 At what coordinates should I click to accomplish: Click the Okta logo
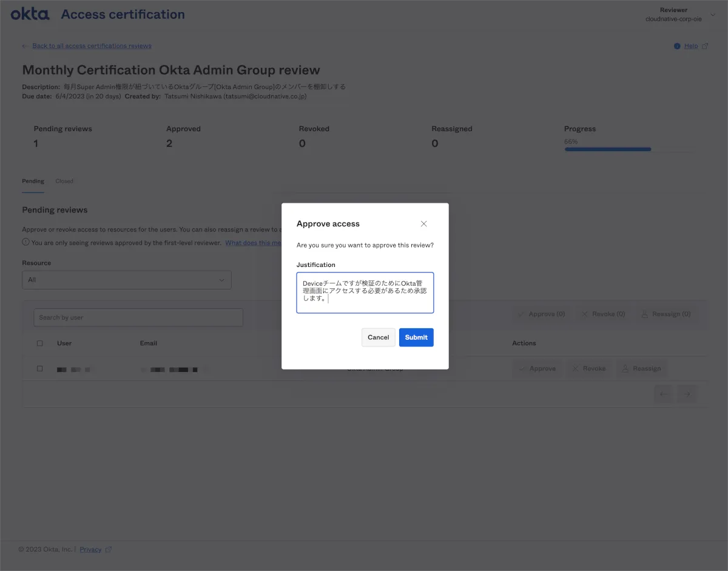click(30, 13)
